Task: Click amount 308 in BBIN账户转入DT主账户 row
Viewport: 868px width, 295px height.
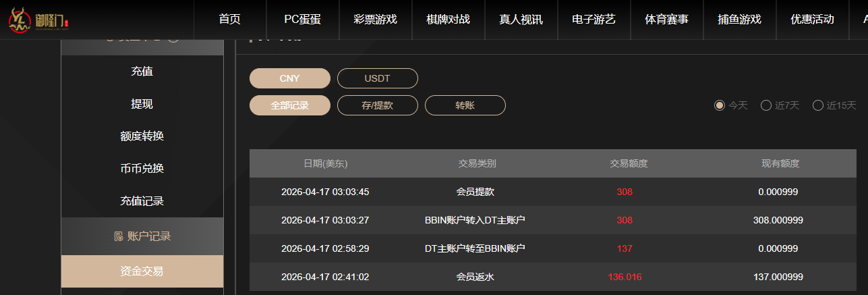Action: 625,220
